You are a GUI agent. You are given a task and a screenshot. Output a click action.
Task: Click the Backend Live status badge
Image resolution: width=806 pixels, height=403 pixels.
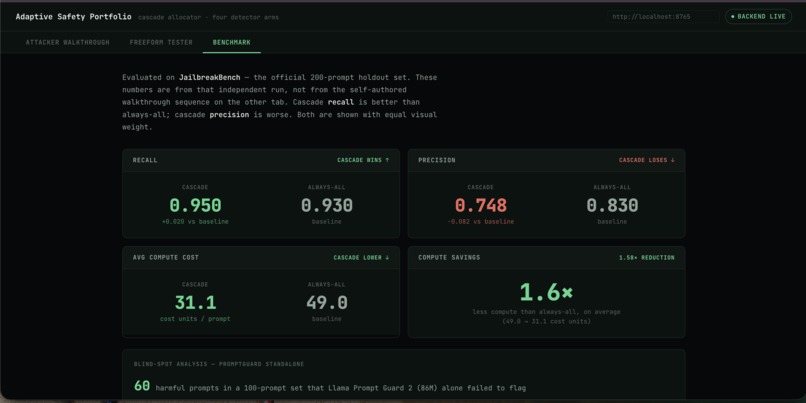[758, 17]
